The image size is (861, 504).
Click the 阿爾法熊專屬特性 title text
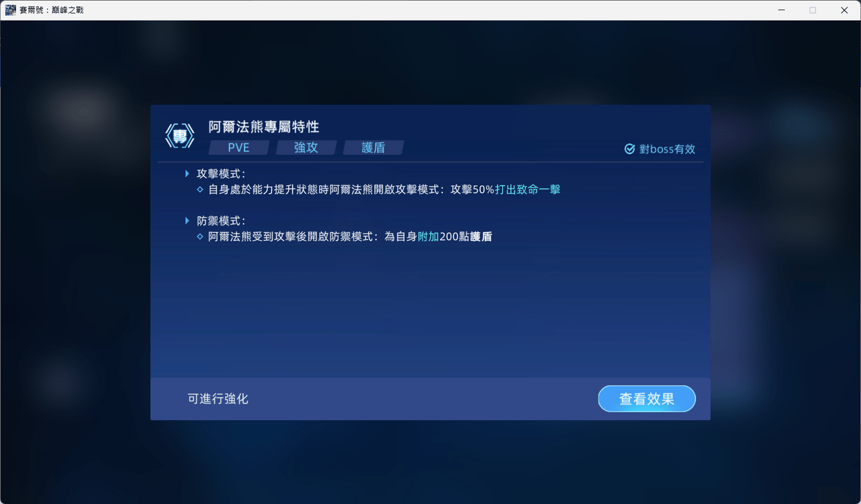click(264, 127)
